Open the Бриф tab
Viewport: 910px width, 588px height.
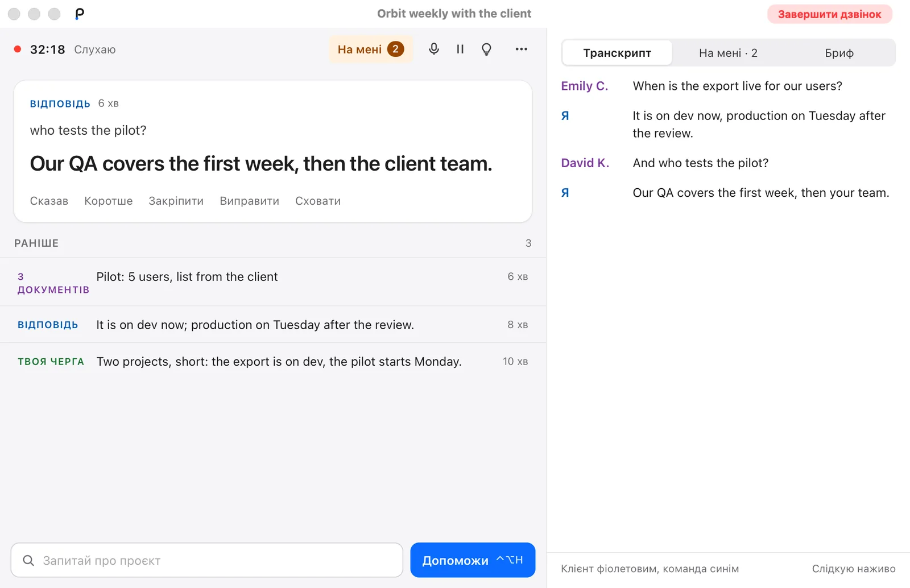click(x=839, y=53)
